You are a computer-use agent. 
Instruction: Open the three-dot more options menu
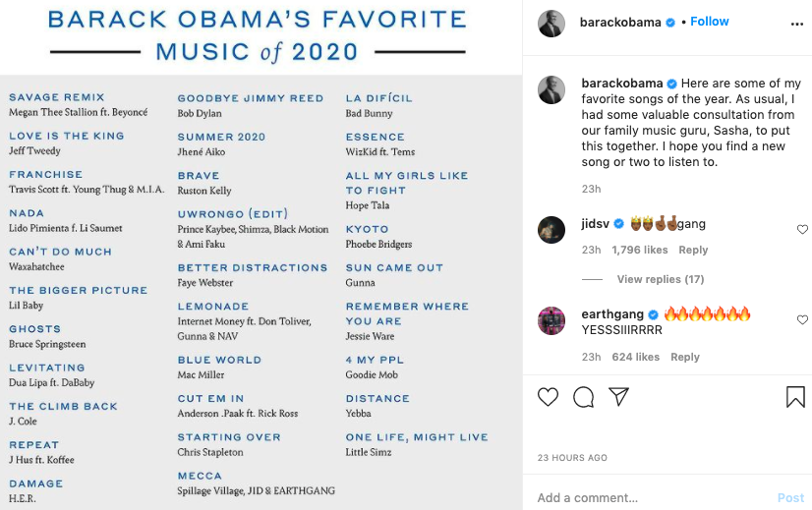point(797,24)
